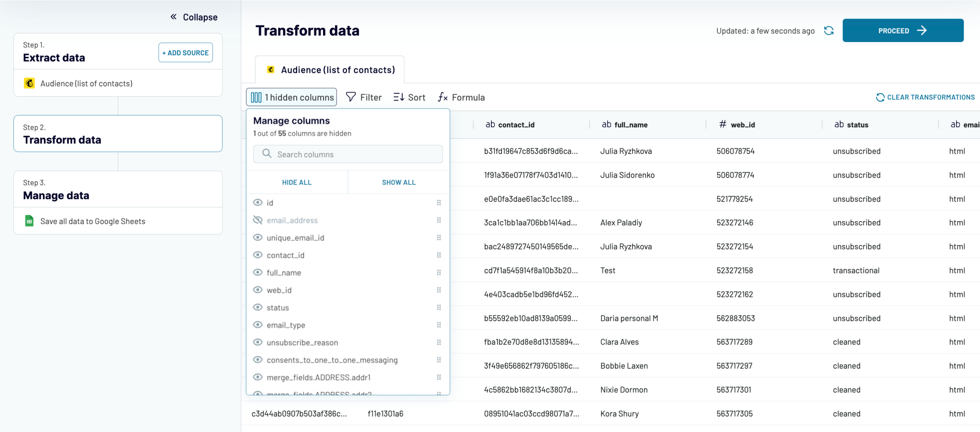Click the search magnifier icon in Manage columns
This screenshot has width=980, height=432.
267,154
